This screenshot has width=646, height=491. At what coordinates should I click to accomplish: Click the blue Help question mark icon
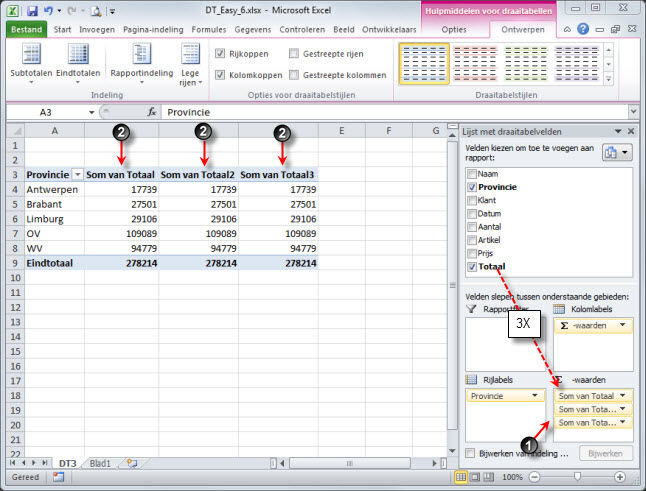(x=583, y=29)
